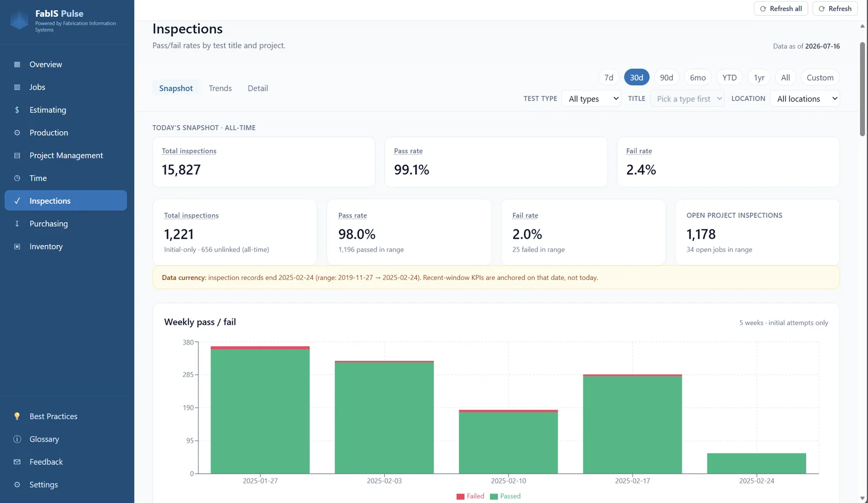
Task: Click the Time clock icon
Action: coord(17,179)
